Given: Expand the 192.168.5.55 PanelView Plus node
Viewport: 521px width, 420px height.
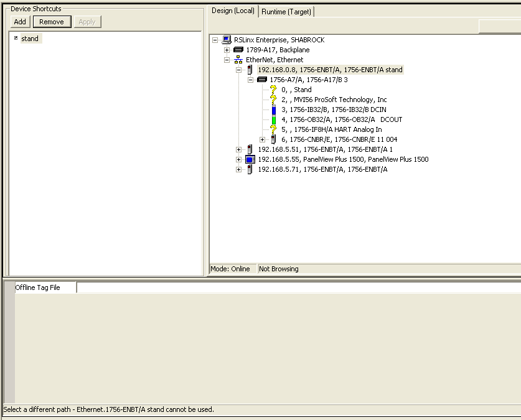Looking at the screenshot, I should 238,160.
